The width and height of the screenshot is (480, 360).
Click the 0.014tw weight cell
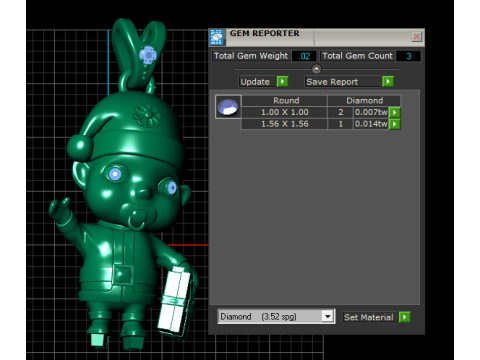point(371,124)
